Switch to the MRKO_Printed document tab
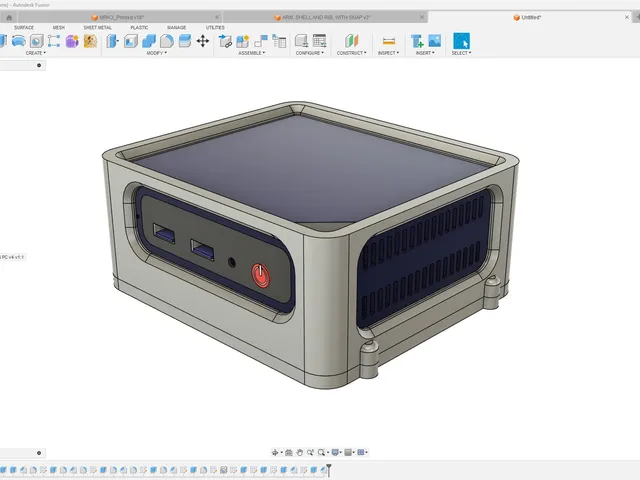This screenshot has height=480, width=640. tap(118, 17)
